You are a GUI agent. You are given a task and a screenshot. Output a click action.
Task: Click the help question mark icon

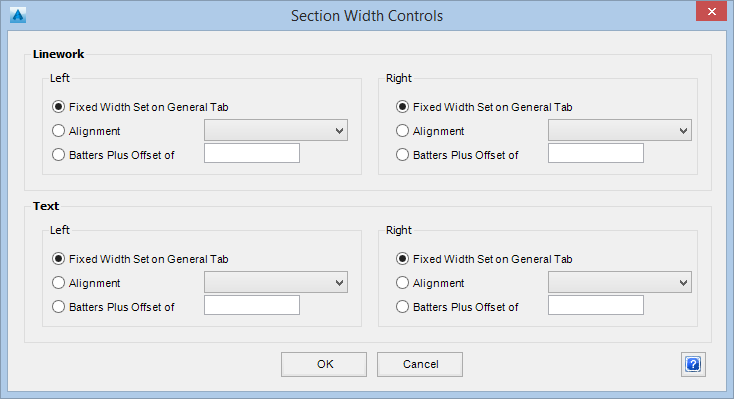pyautogui.click(x=693, y=364)
